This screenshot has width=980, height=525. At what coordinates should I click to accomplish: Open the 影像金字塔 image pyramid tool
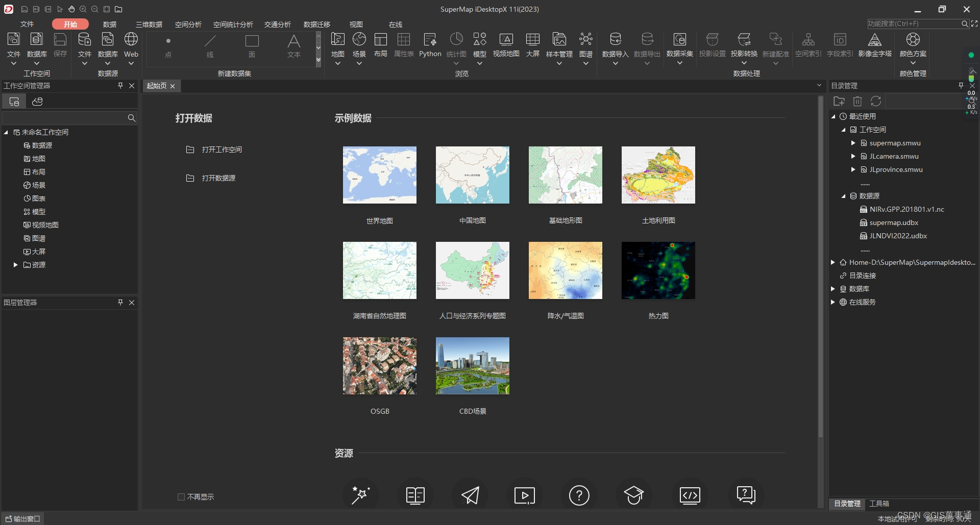[x=875, y=46]
